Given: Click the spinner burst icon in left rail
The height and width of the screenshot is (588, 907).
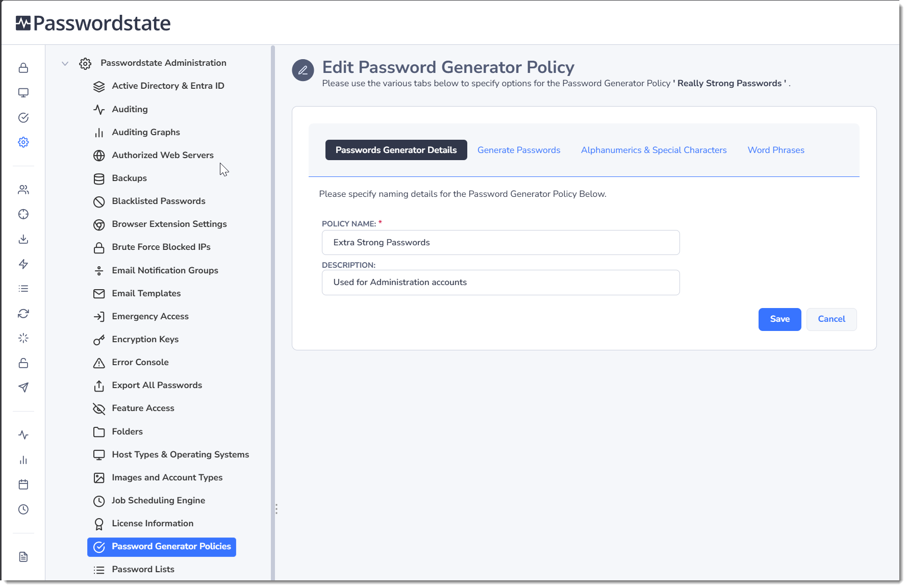Looking at the screenshot, I should pyautogui.click(x=23, y=338).
